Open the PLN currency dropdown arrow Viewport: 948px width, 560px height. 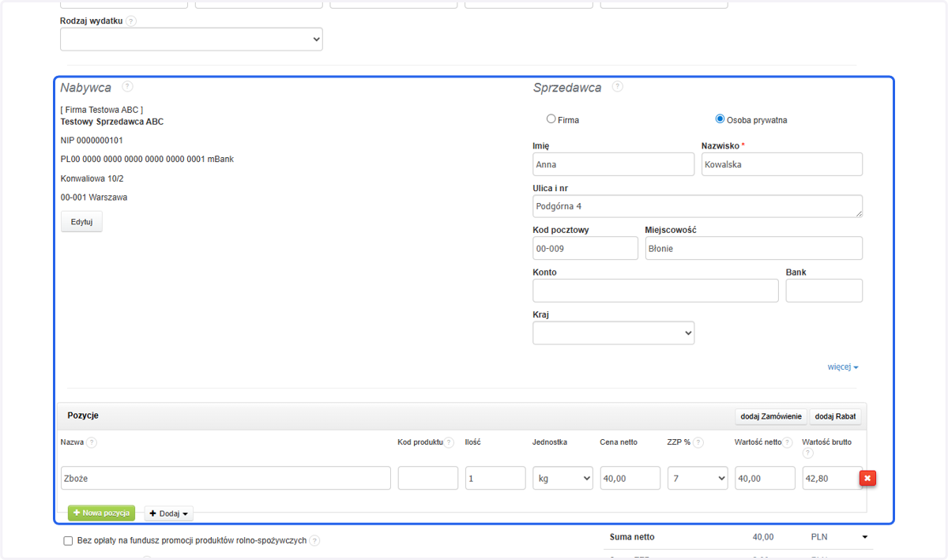(x=865, y=537)
